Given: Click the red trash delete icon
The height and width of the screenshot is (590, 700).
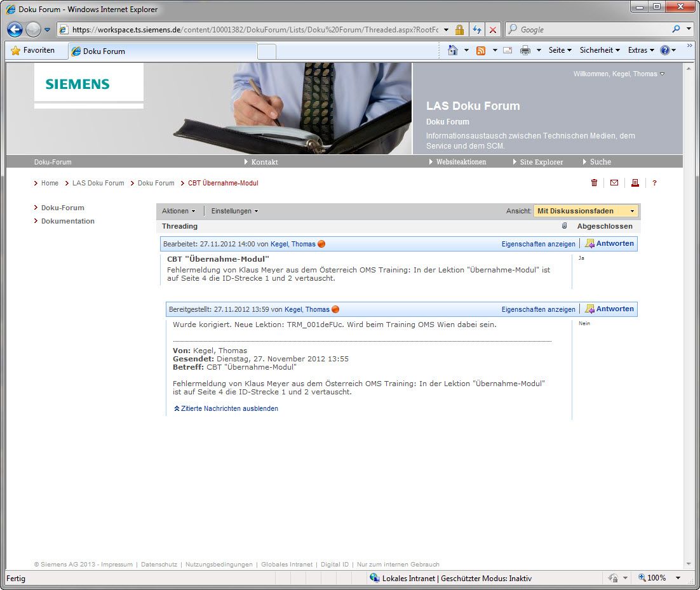Looking at the screenshot, I should (594, 183).
